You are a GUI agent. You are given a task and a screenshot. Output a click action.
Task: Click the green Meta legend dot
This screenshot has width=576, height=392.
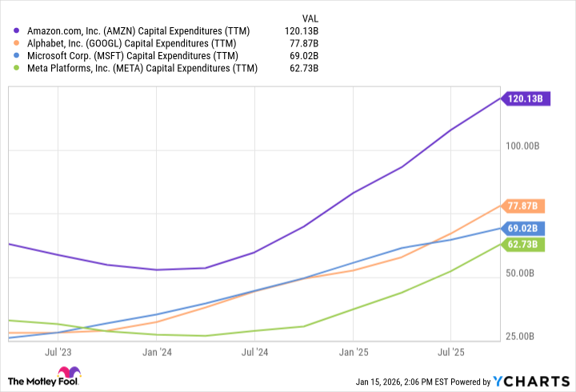click(x=18, y=69)
